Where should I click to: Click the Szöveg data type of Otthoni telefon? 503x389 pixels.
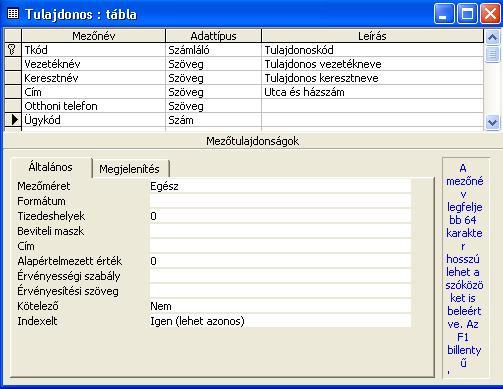click(x=213, y=106)
